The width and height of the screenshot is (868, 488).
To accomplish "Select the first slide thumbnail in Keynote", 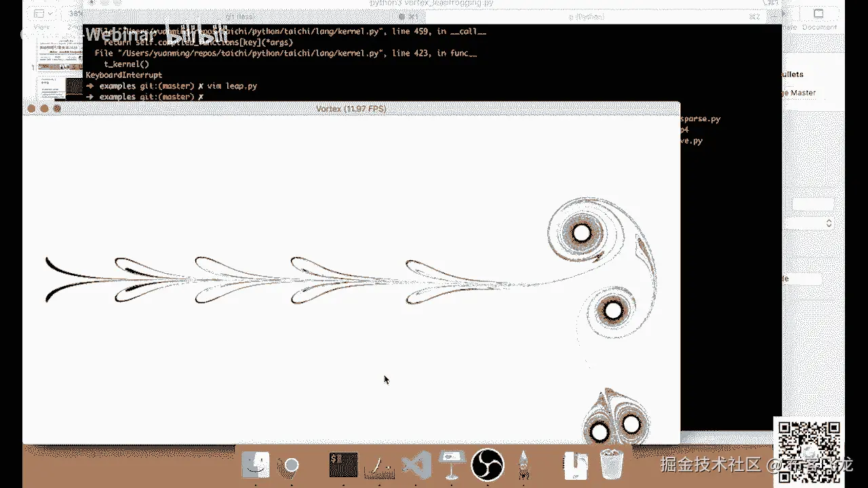I will [x=60, y=56].
